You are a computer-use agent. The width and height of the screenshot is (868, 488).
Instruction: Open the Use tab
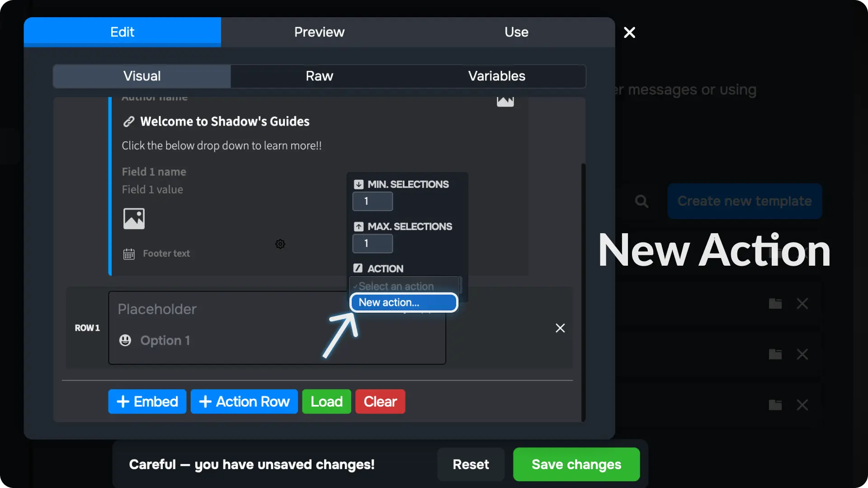click(x=516, y=32)
